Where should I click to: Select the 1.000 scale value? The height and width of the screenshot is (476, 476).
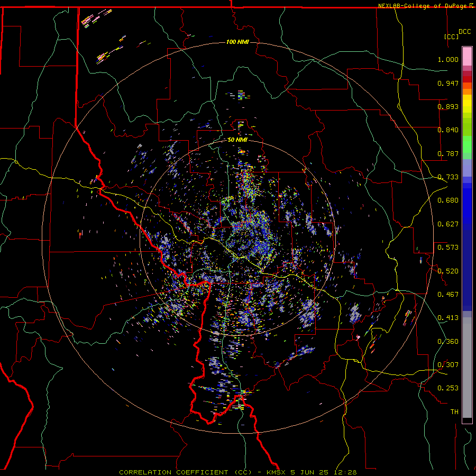(448, 59)
